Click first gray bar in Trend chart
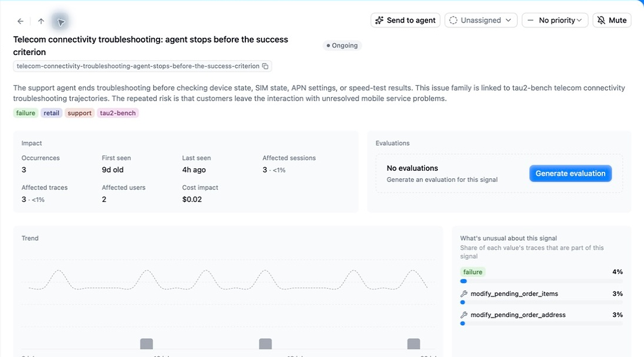This screenshot has width=644, height=357. 147,344
